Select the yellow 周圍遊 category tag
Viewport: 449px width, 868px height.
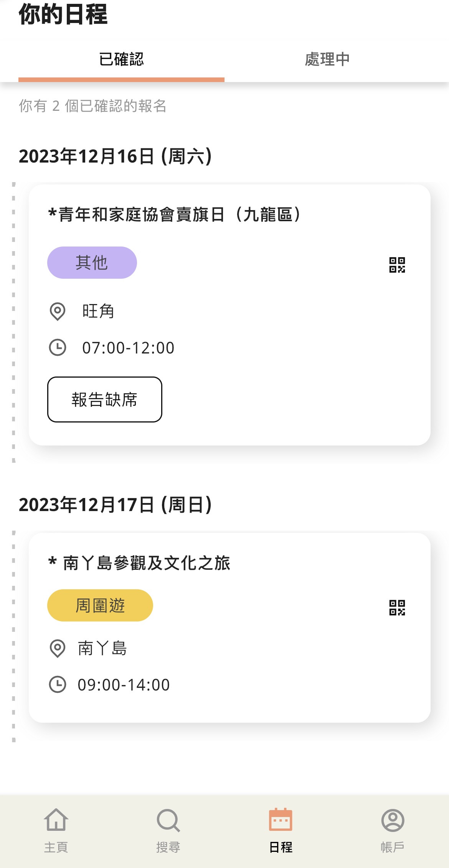tap(100, 605)
